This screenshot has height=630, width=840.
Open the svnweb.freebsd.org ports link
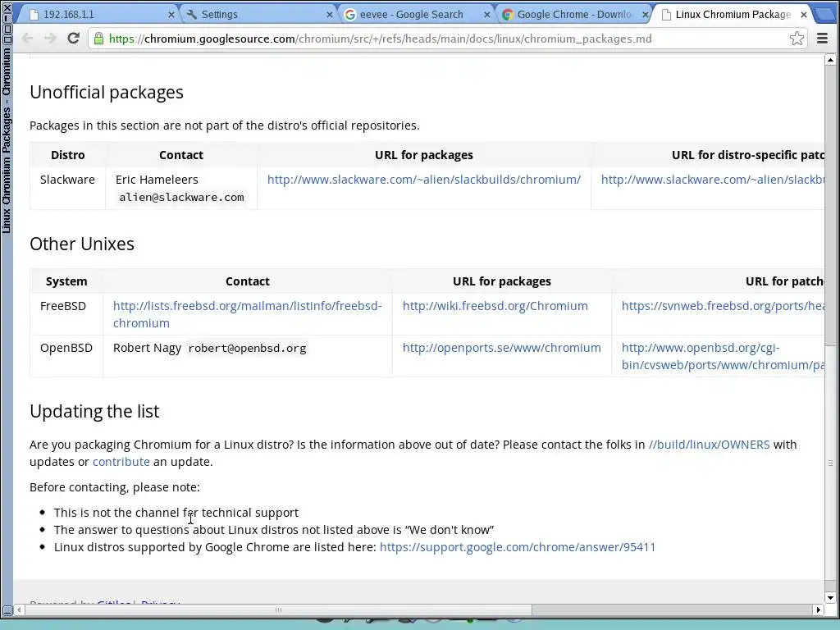723,306
